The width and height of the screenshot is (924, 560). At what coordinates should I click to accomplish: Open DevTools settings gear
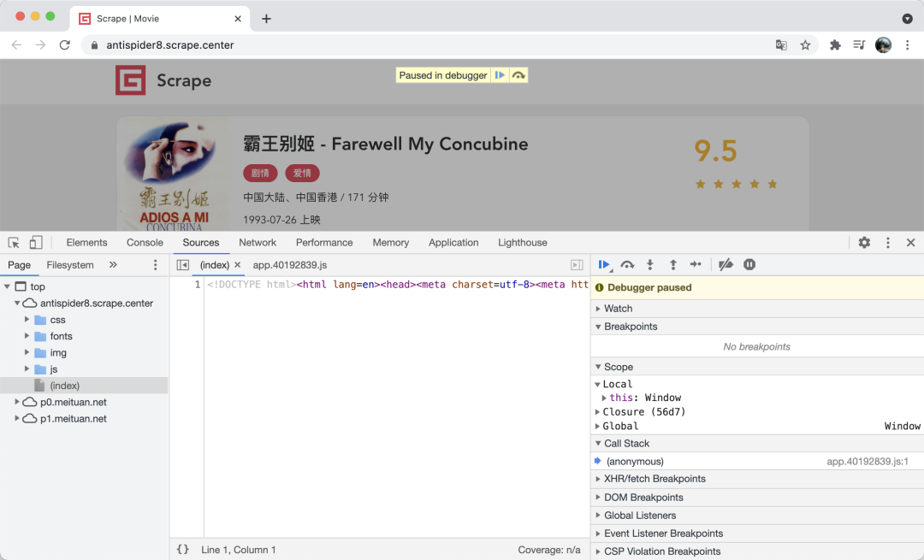(864, 243)
